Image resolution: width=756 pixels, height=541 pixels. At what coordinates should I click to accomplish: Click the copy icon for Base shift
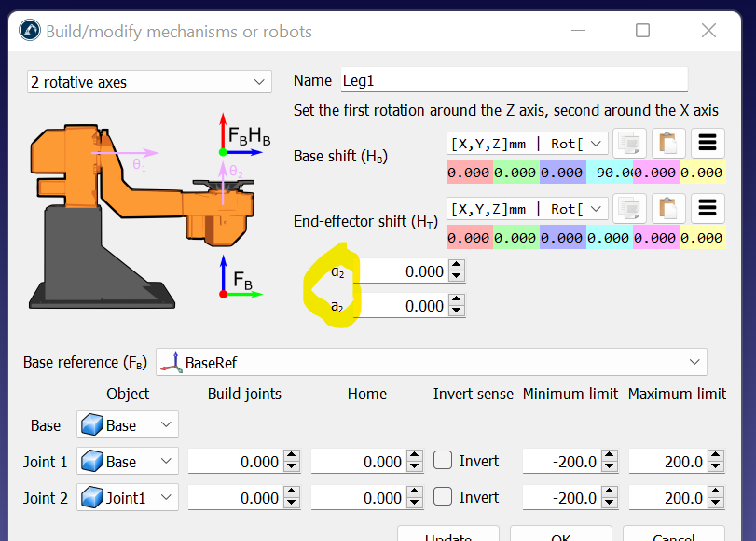tap(631, 144)
